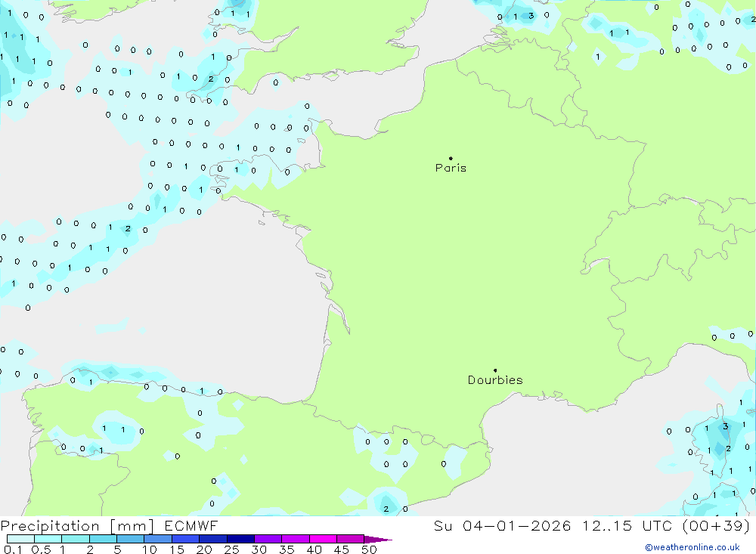Pick the magenta 40–45 mm legend swatch
The height and width of the screenshot is (554, 756).
pyautogui.click(x=323, y=539)
